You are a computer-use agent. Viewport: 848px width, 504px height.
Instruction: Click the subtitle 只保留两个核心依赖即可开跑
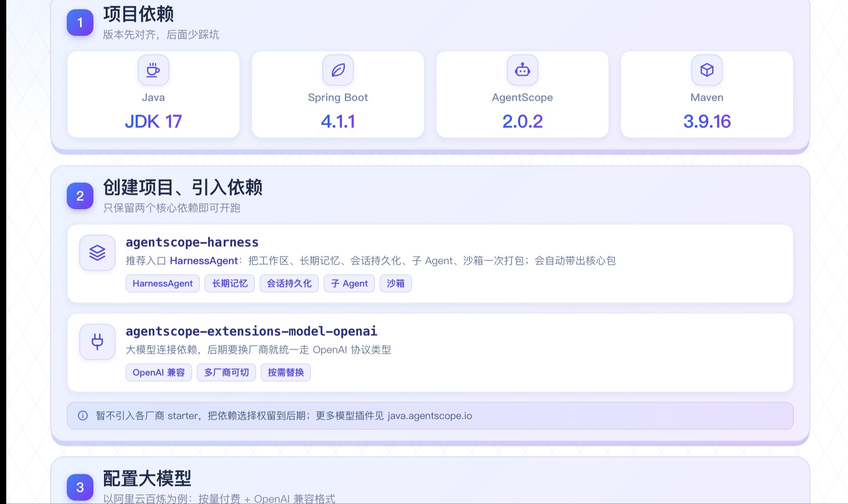point(172,208)
